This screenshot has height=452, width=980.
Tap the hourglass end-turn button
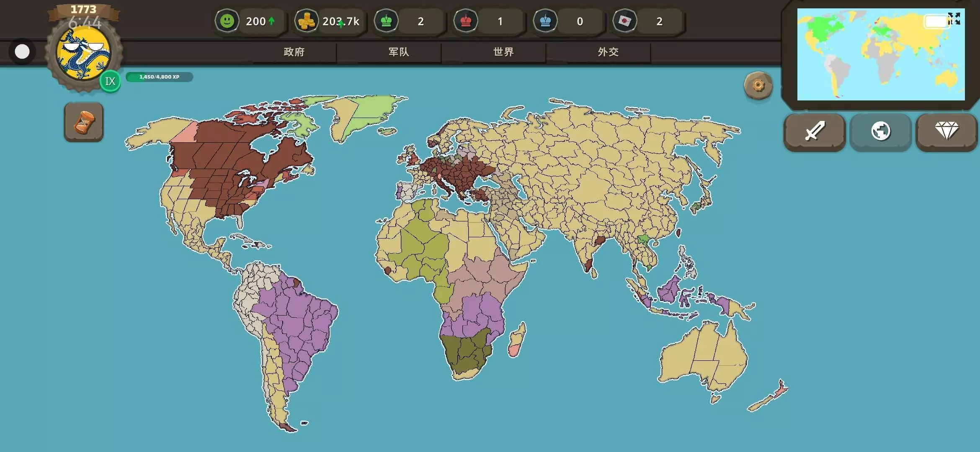tap(84, 122)
